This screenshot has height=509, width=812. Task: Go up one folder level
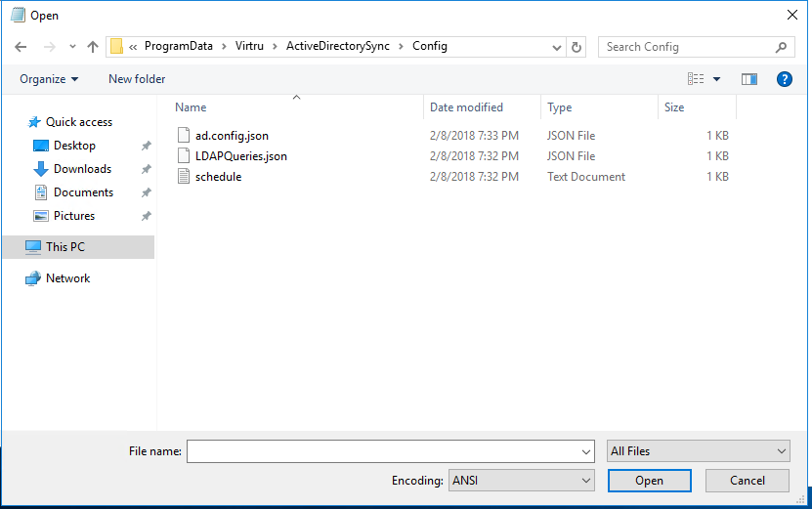93,47
